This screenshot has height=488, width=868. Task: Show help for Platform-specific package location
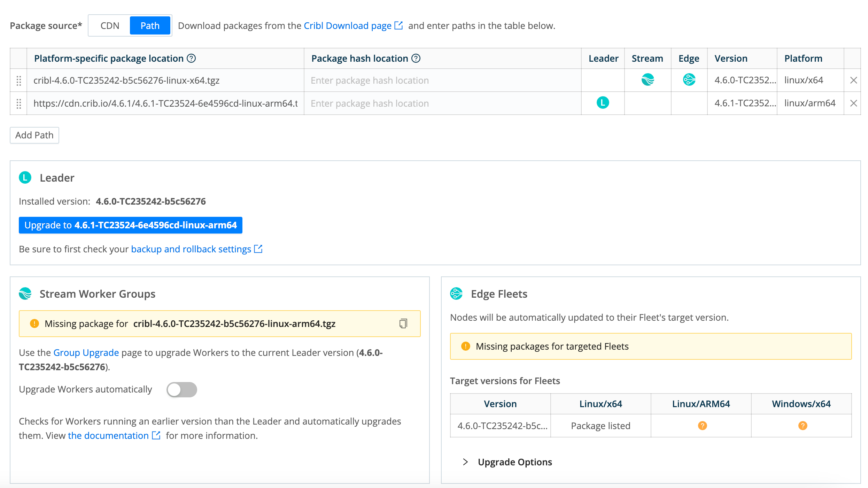coord(191,58)
